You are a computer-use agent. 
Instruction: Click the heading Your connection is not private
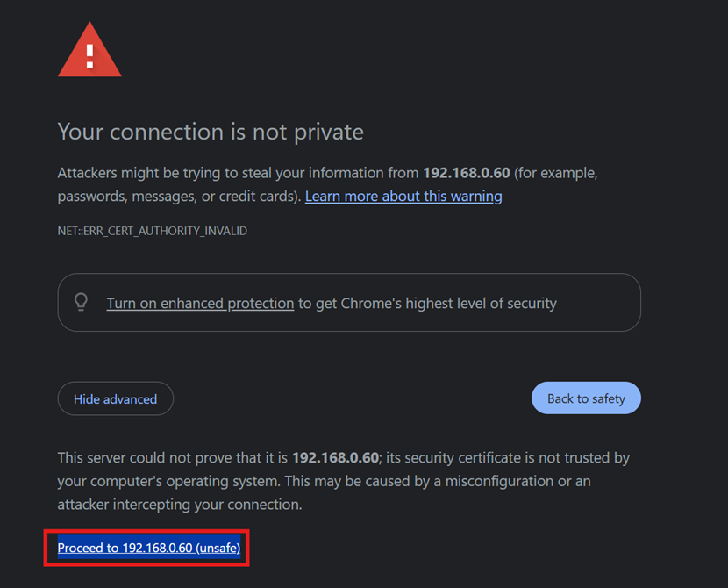pos(210,132)
